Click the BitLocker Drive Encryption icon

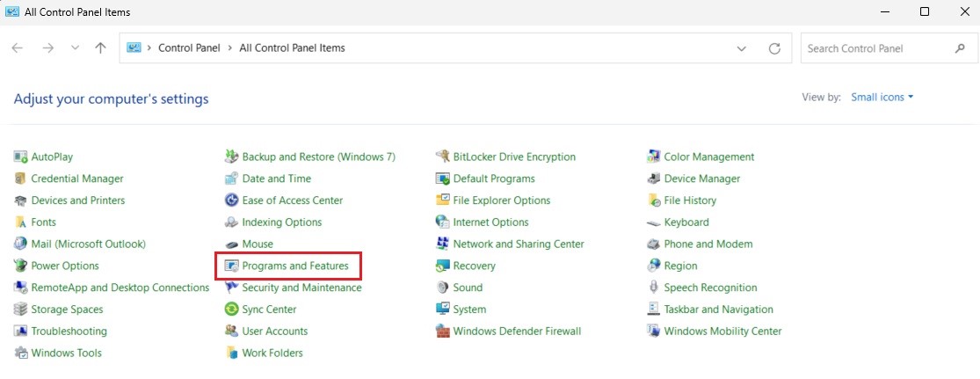443,157
